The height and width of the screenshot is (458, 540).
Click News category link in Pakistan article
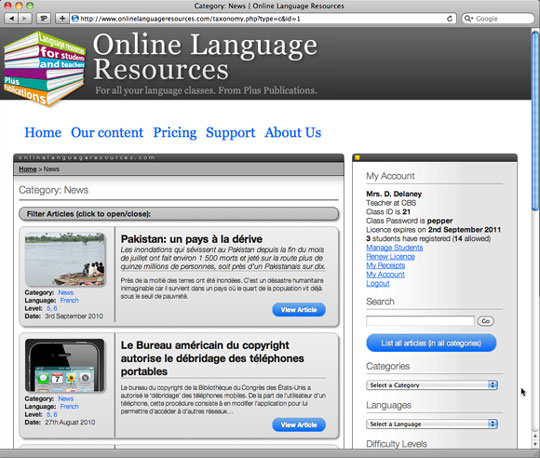pyautogui.click(x=65, y=292)
